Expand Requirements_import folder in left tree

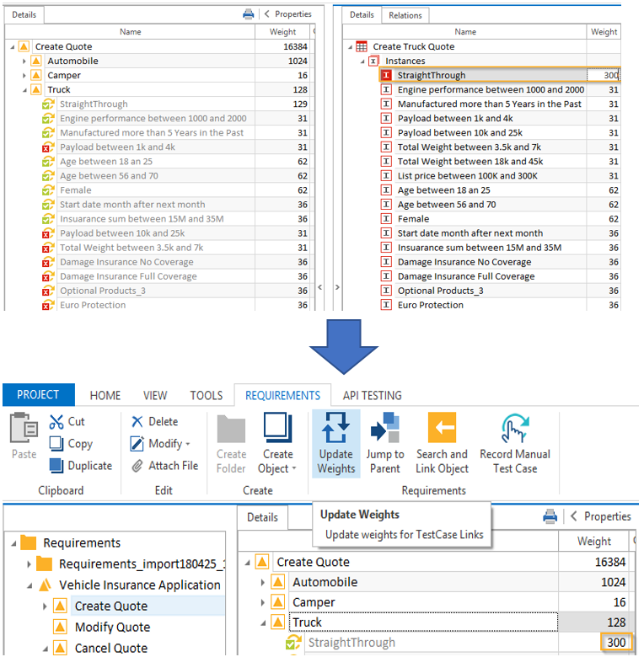coord(29,564)
